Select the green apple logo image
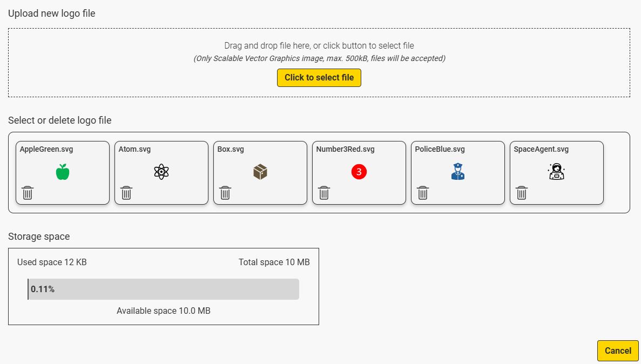 [x=63, y=172]
